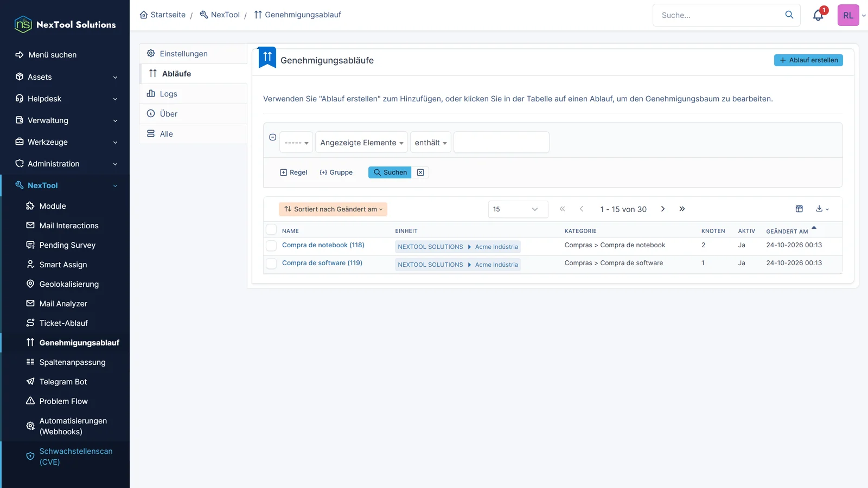The width and height of the screenshot is (868, 488).
Task: Select the Einstellungen tab
Action: 193,54
